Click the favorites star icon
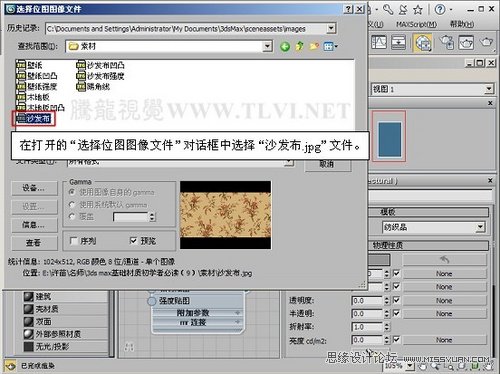The width and height of the screenshot is (500, 374). (418, 9)
